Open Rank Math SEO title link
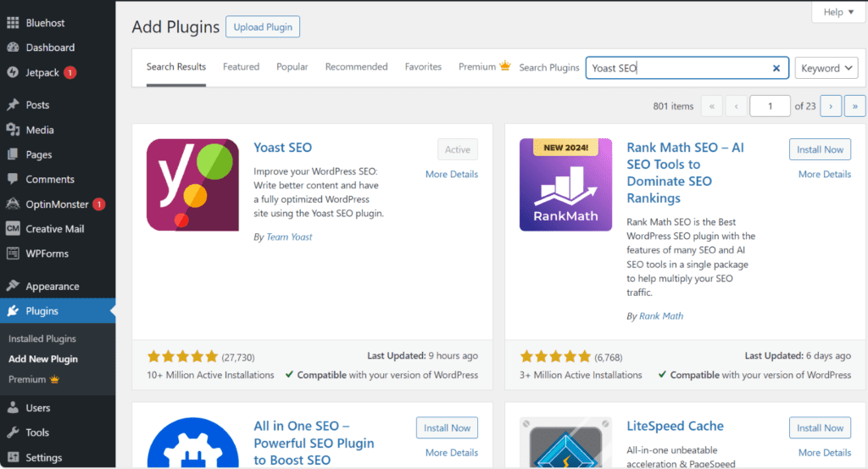This screenshot has width=868, height=469. click(685, 173)
